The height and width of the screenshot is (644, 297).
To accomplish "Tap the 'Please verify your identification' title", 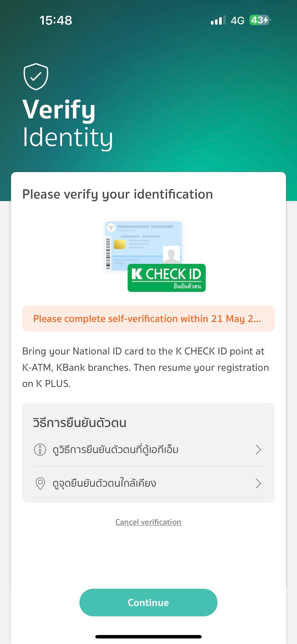I will tap(117, 194).
